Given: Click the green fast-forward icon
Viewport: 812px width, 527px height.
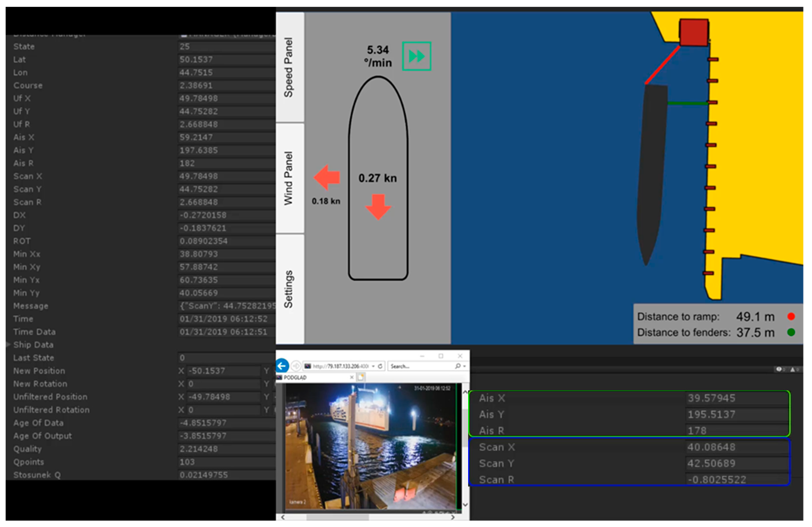Looking at the screenshot, I should (x=416, y=56).
